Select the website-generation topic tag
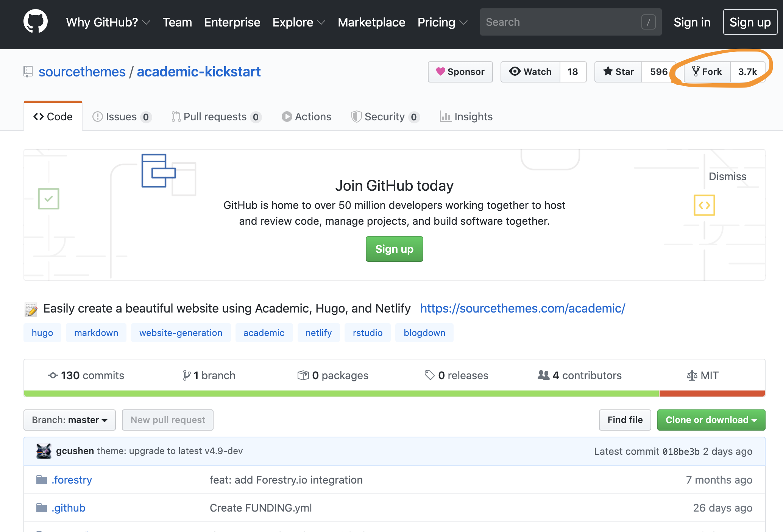 pos(181,333)
